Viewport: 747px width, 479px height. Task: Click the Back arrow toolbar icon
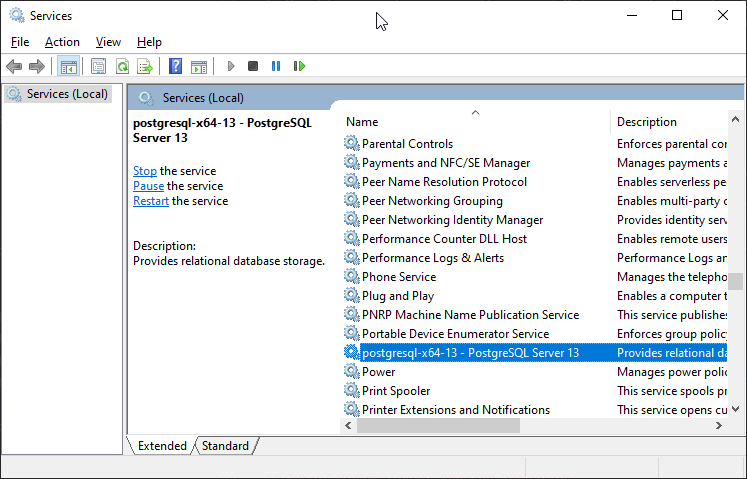pyautogui.click(x=14, y=67)
